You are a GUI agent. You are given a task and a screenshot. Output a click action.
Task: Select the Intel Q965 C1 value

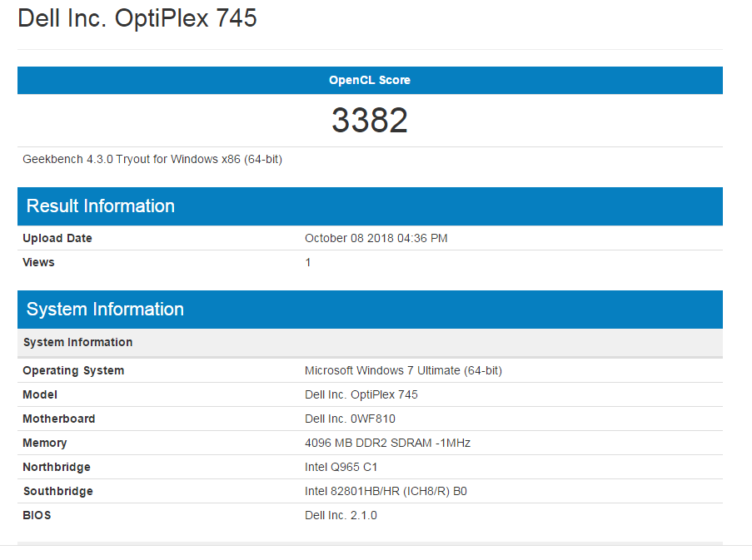click(341, 467)
